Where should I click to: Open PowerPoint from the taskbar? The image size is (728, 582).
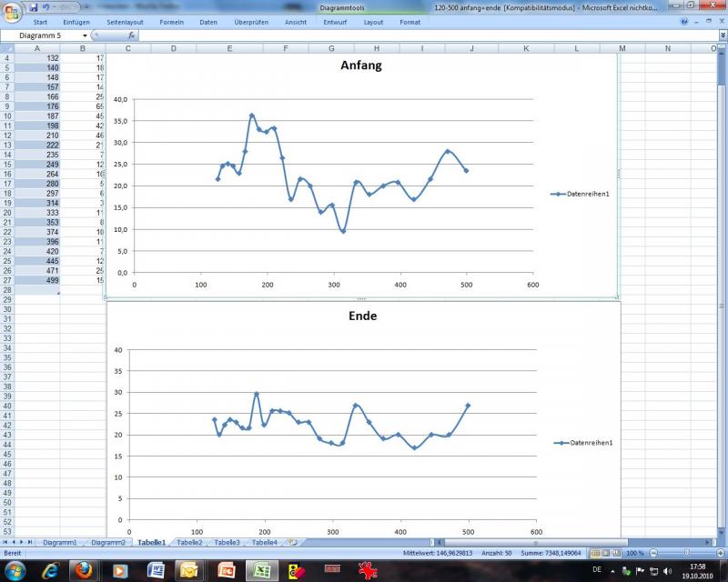pyautogui.click(x=226, y=570)
